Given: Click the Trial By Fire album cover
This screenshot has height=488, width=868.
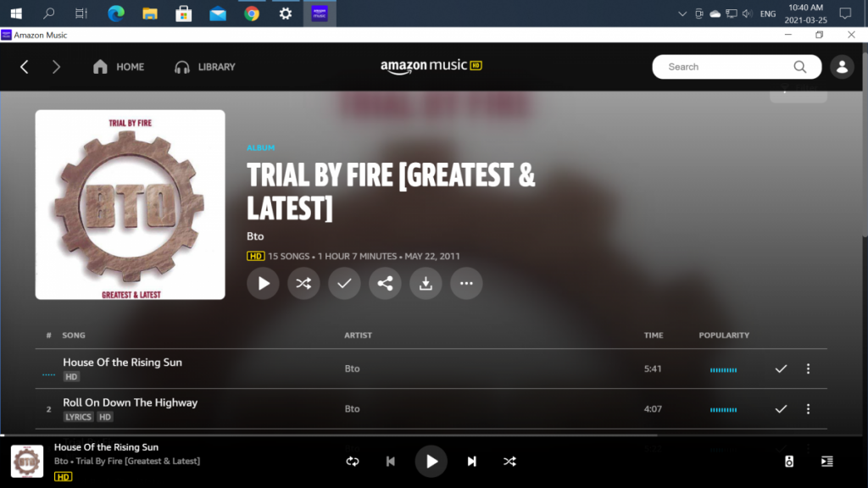Looking at the screenshot, I should [130, 205].
